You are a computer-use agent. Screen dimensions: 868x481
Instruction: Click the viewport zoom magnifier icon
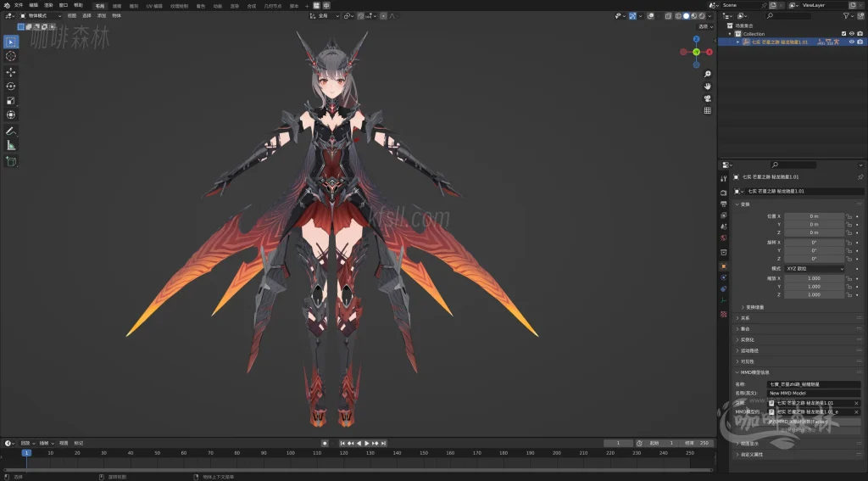pyautogui.click(x=707, y=74)
